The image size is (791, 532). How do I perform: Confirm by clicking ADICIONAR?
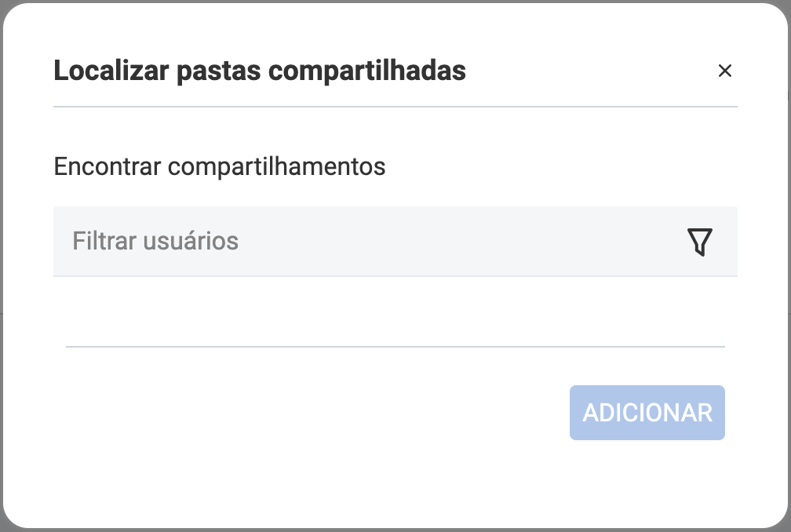point(647,413)
